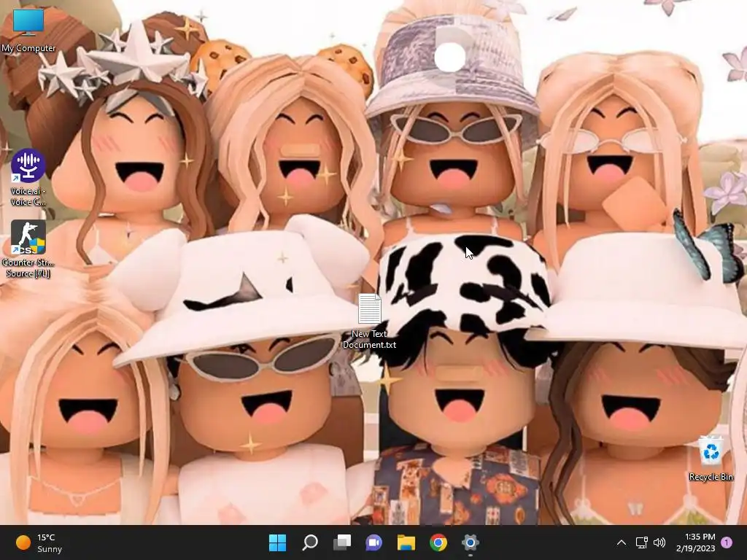Click the Recycle Bin label text
747x560 pixels.
(x=711, y=477)
